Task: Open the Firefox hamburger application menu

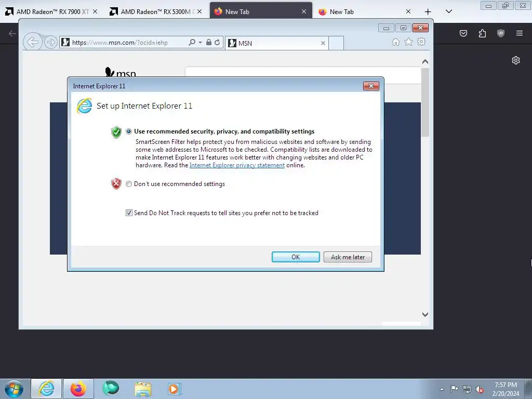Action: (x=519, y=33)
